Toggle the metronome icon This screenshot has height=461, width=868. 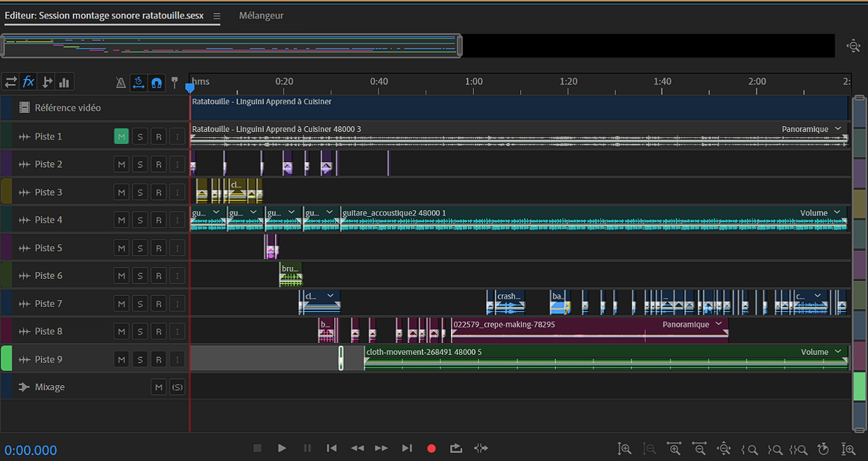(121, 83)
